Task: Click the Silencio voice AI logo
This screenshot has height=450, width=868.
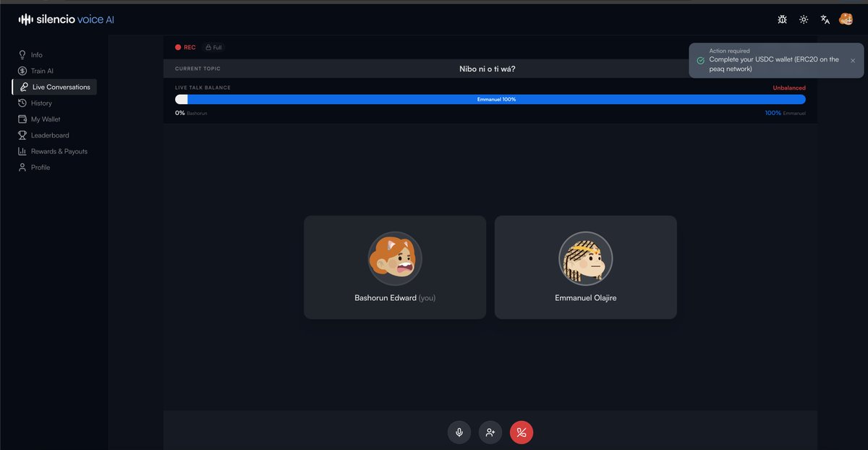Action: [x=67, y=20]
